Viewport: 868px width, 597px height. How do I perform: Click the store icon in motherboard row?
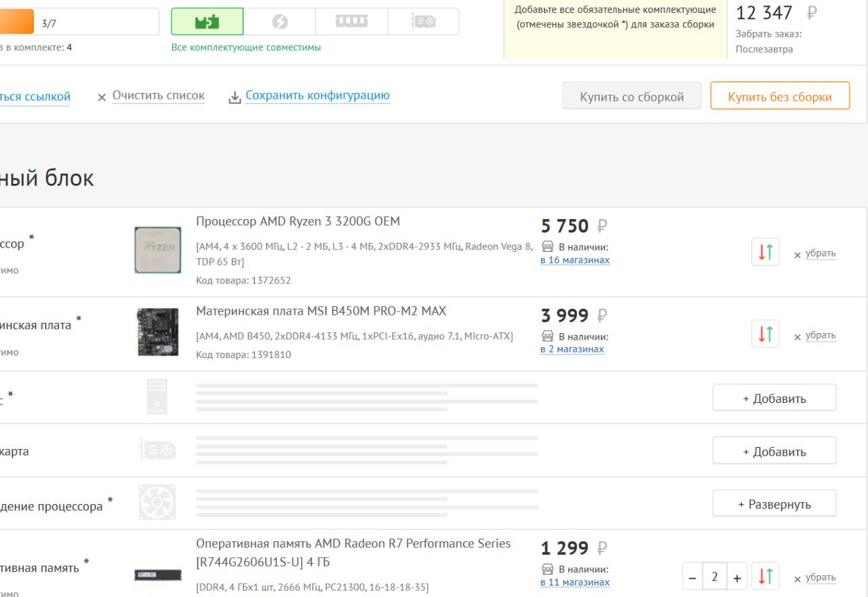coord(548,336)
